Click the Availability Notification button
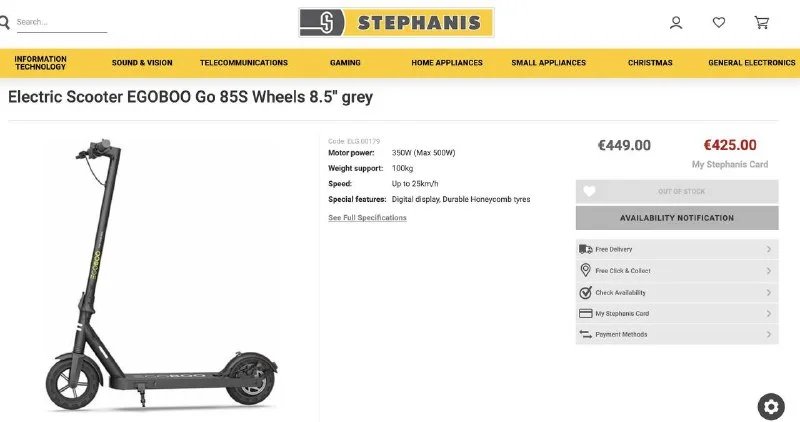 (677, 218)
